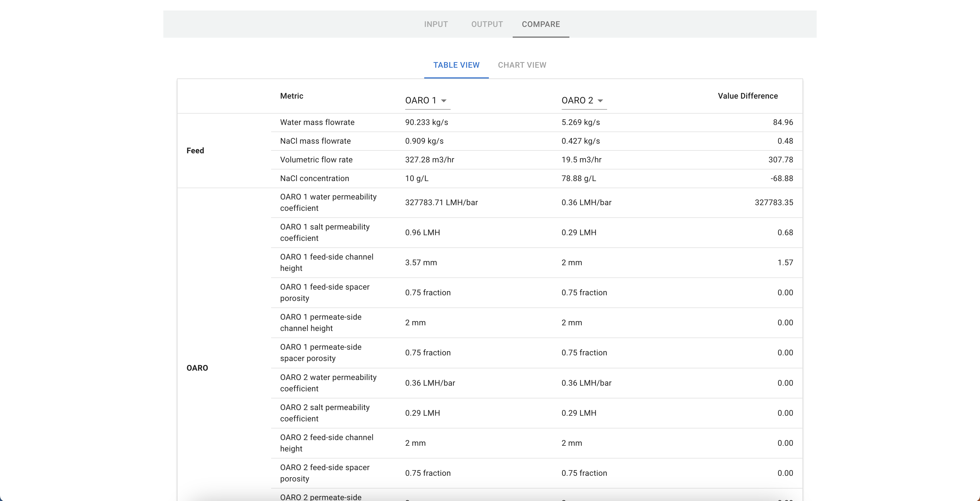The image size is (980, 501).
Task: Click the Water mass flowrate metric
Action: 317,122
